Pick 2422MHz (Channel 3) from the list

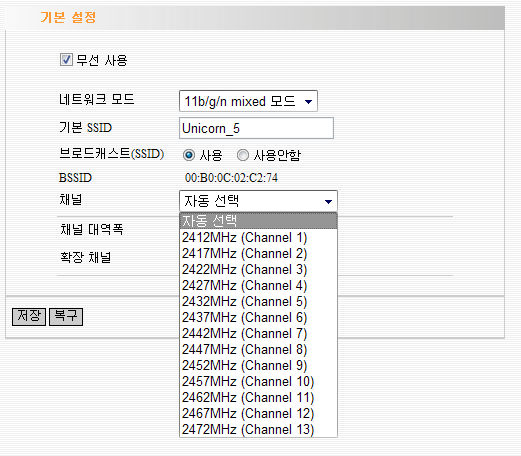pos(258,269)
